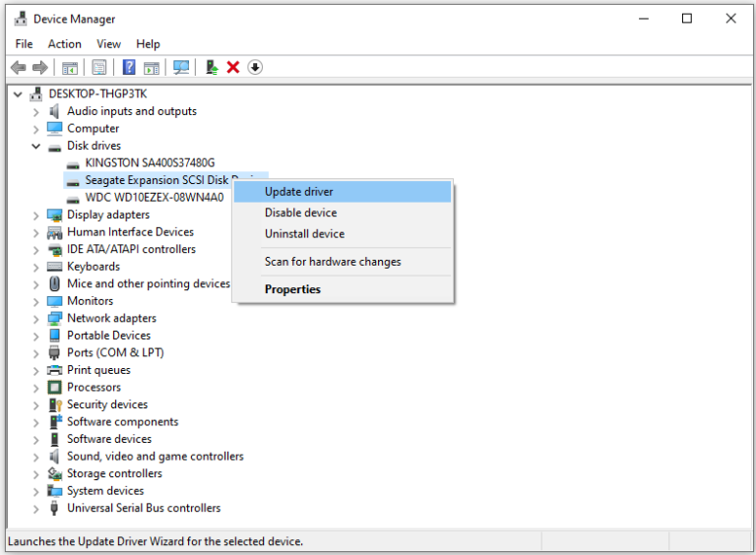This screenshot has width=756, height=555.
Task: Toggle the action pane toolbar icon
Action: (x=152, y=68)
